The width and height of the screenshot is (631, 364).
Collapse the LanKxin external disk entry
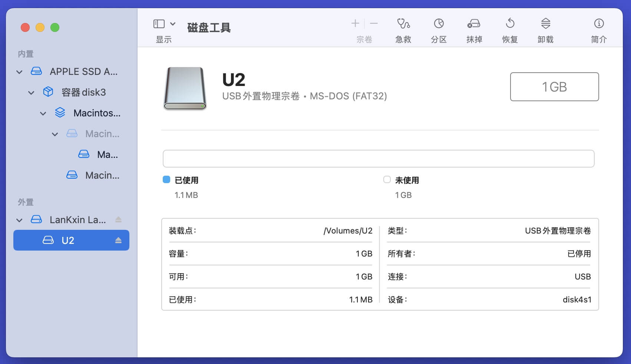[19, 220]
